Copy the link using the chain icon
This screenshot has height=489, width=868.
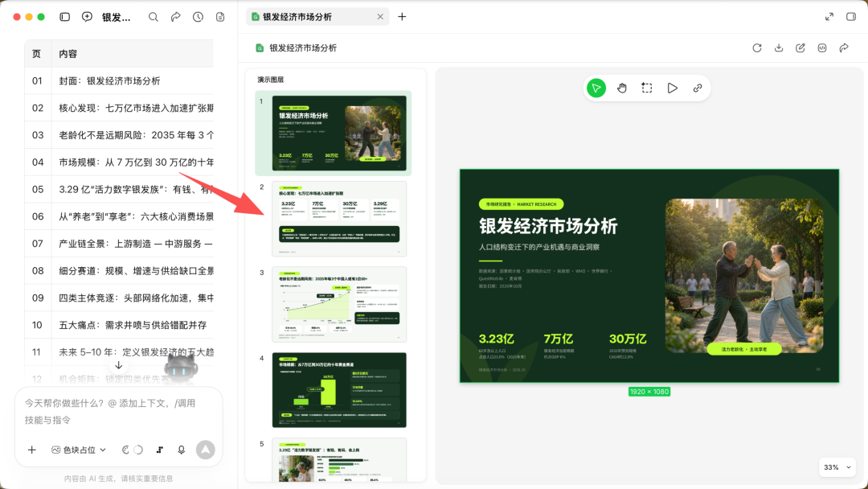[698, 88]
